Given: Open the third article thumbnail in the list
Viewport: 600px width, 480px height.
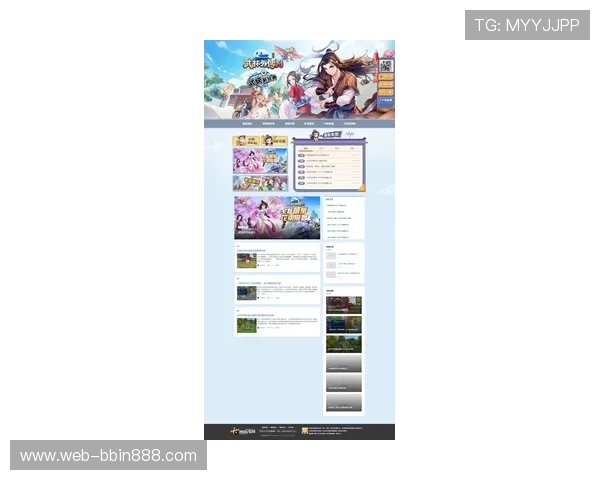Looking at the screenshot, I should point(246,325).
